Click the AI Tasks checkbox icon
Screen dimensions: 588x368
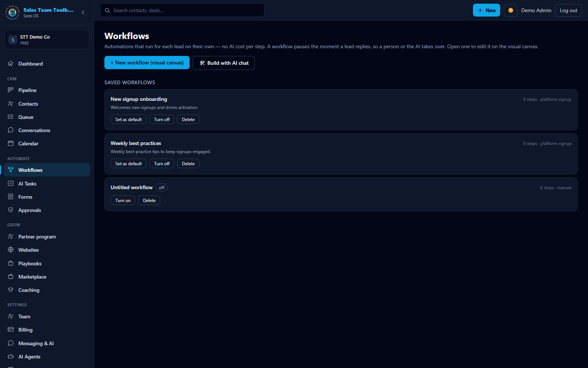click(x=11, y=184)
